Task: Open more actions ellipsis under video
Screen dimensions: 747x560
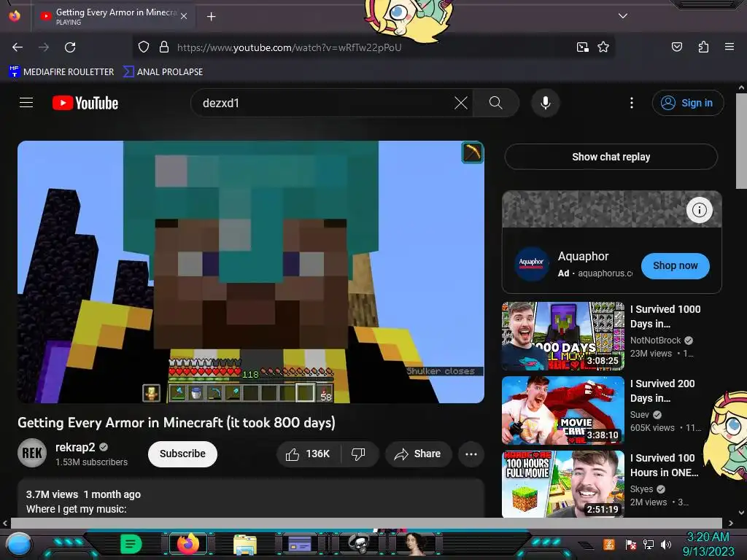Action: (471, 454)
